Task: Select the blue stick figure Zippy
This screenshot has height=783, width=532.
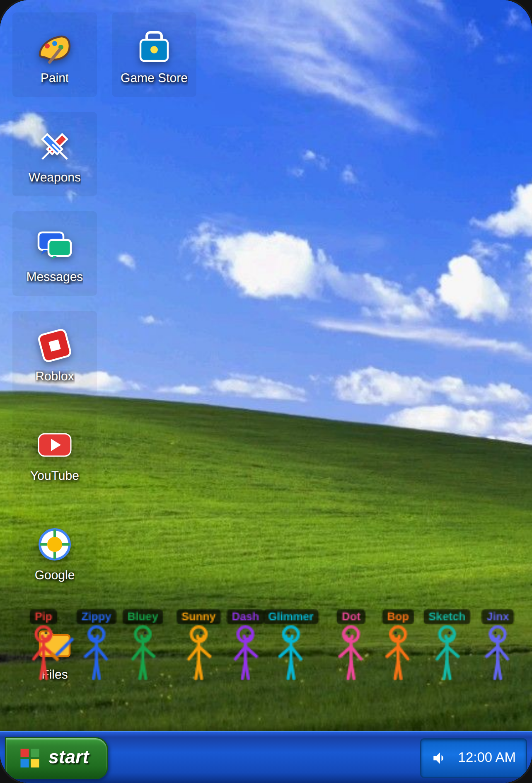Action: (96, 652)
